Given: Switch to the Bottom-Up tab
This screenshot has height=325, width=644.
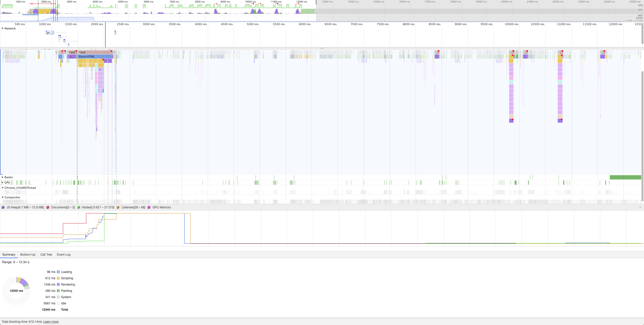Looking at the screenshot, I should 28,255.
